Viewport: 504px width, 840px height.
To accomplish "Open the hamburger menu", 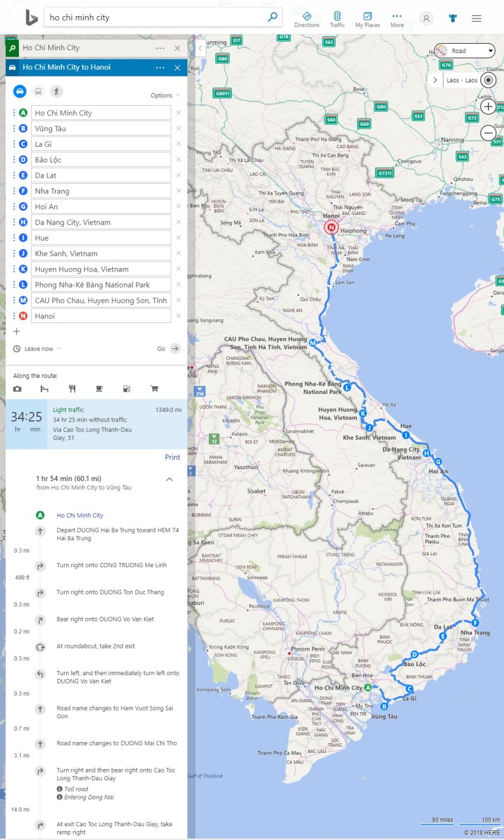I will click(x=477, y=17).
